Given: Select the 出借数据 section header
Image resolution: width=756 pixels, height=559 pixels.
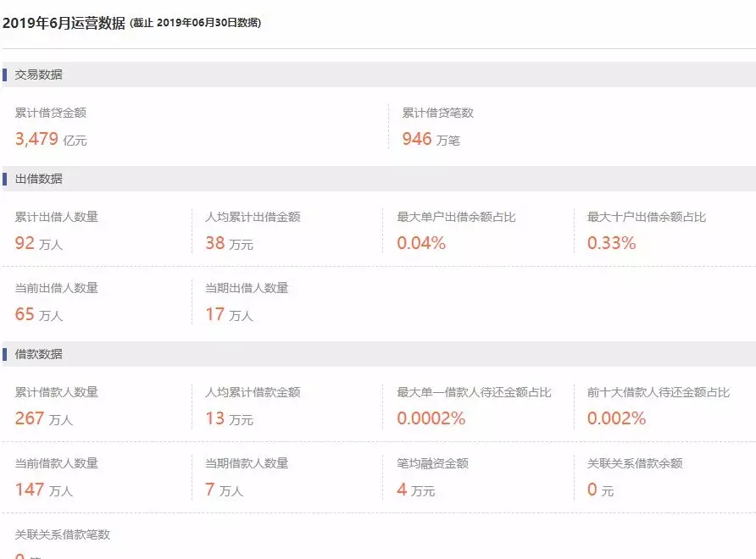Looking at the screenshot, I should (38, 179).
